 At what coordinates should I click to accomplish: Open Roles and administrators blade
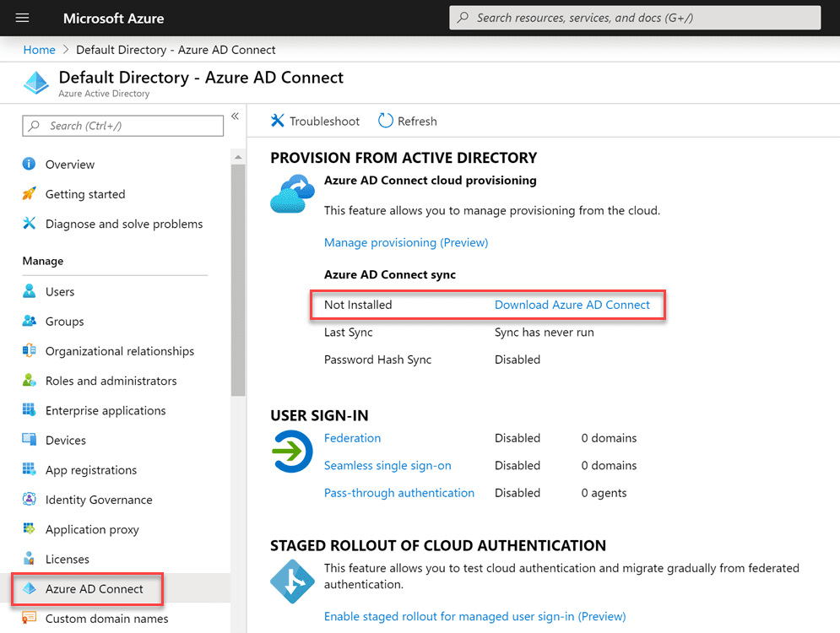tap(111, 381)
